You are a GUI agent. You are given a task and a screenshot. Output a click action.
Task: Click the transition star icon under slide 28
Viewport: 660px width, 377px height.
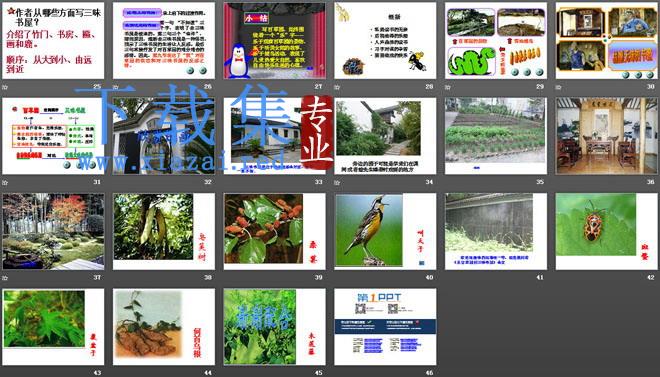pyautogui.click(x=337, y=88)
